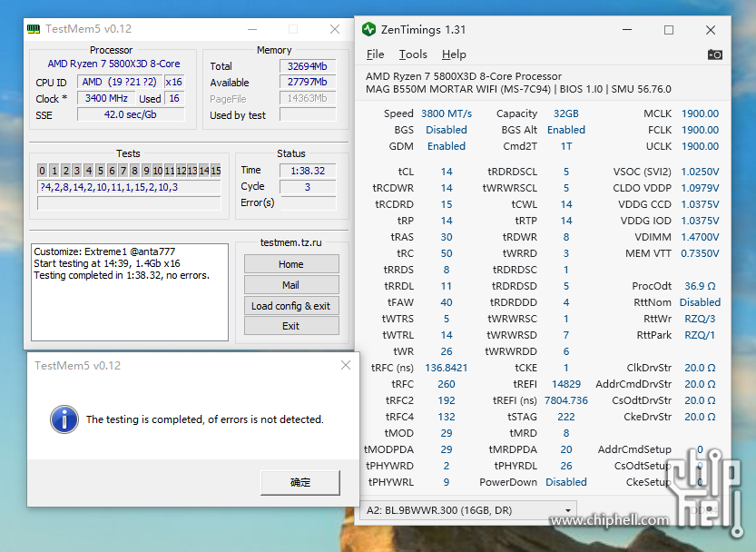756x552 pixels.
Task: Click the BGS value Disabled
Action: tap(447, 130)
